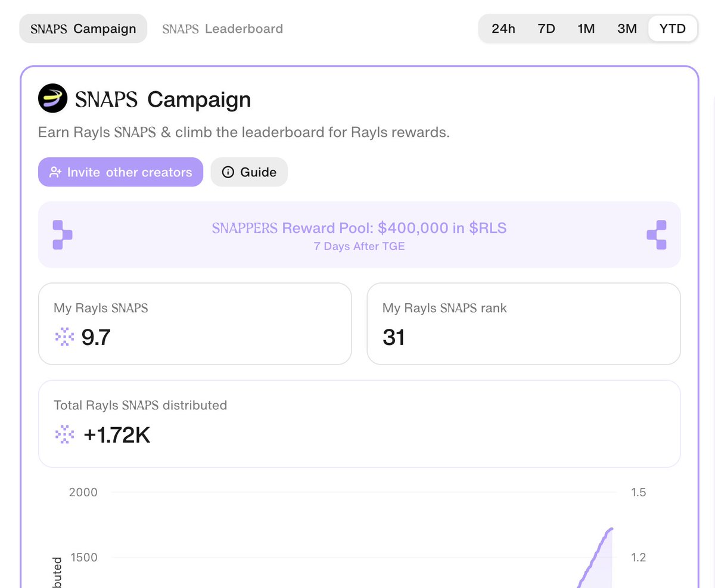Screen dimensions: 715x588
Task: Switch to the SNAPS Leaderboard tab
Action: point(223,29)
